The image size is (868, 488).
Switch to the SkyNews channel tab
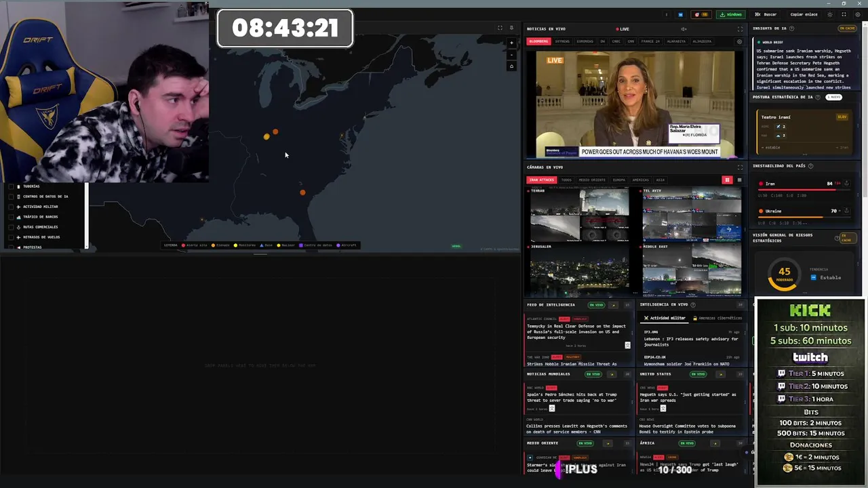point(562,41)
